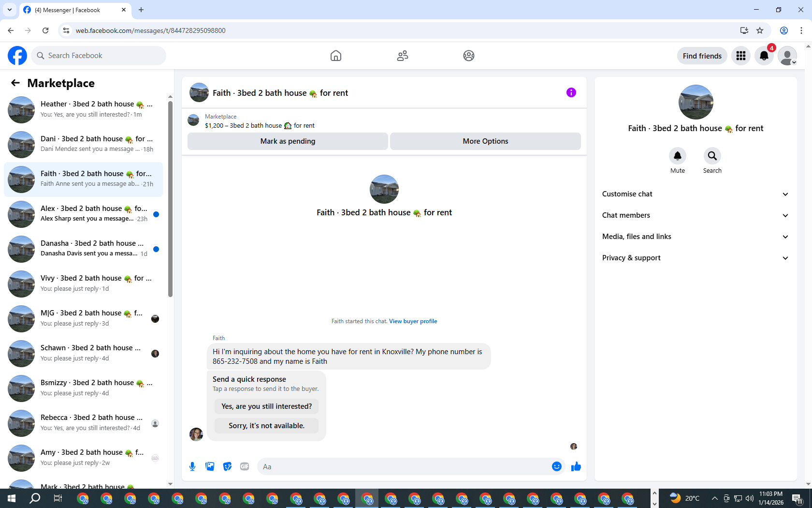Click the browser address bar URL
This screenshot has width=812, height=508.
[151, 30]
